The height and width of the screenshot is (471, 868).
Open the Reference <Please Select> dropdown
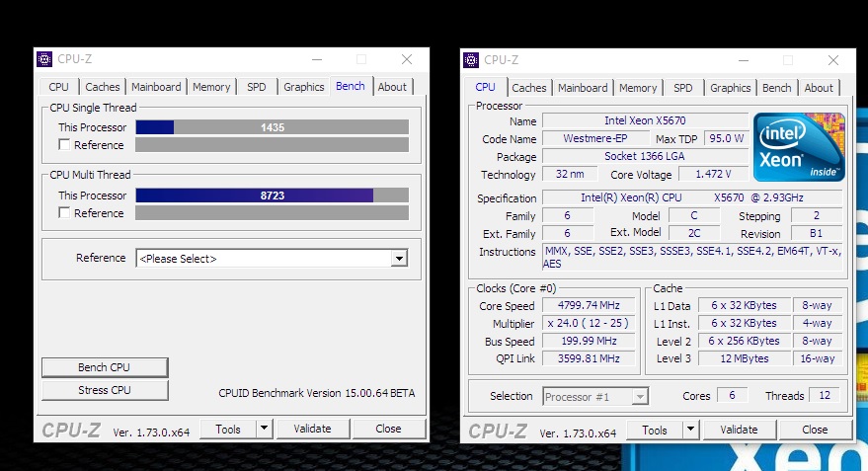pos(399,259)
